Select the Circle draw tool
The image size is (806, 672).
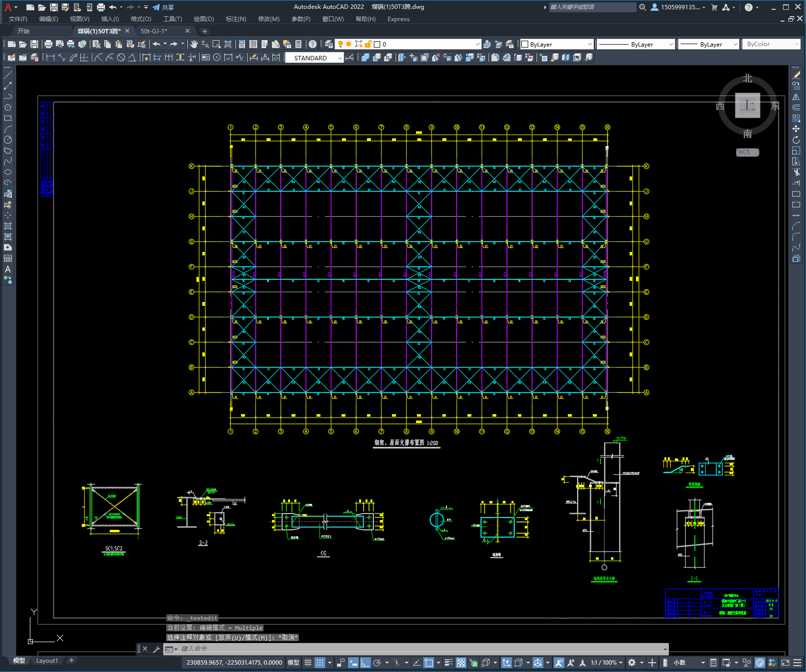(x=8, y=140)
